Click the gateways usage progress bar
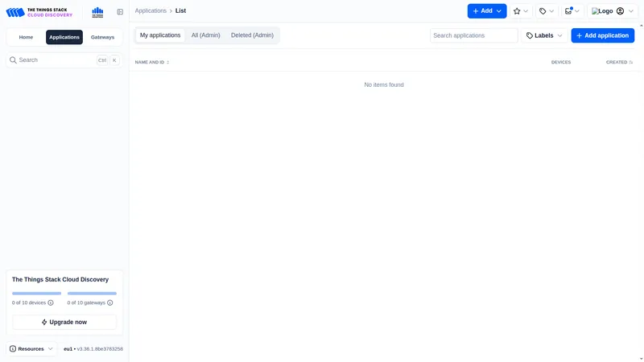 pyautogui.click(x=92, y=294)
